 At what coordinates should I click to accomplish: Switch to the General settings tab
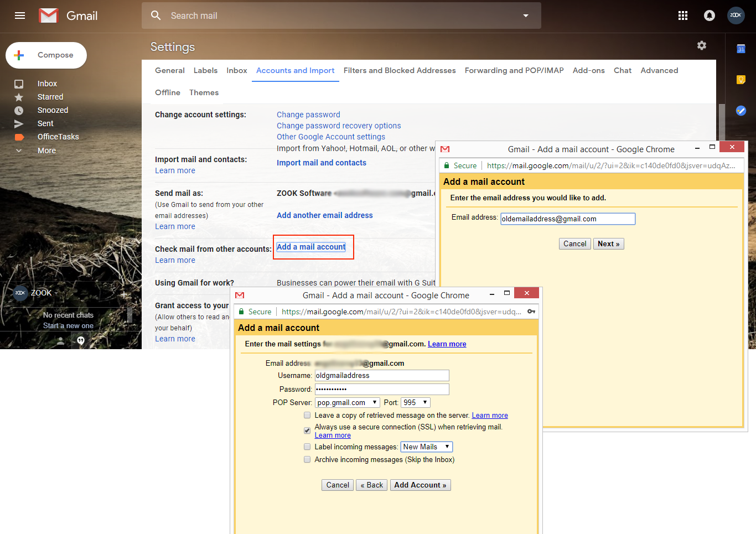coord(170,70)
